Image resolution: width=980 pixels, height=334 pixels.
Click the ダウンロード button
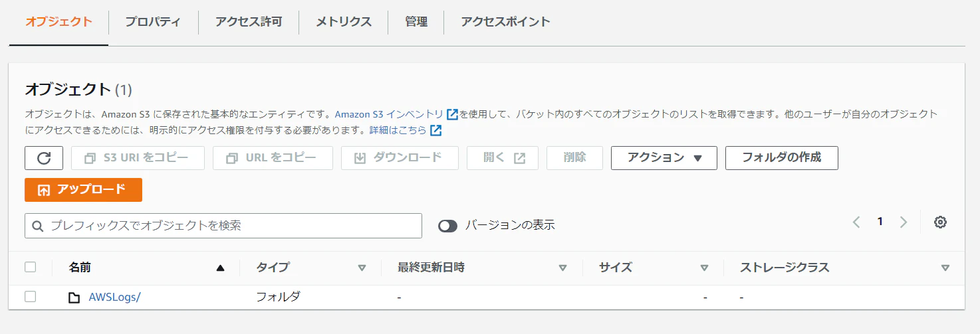pos(400,158)
